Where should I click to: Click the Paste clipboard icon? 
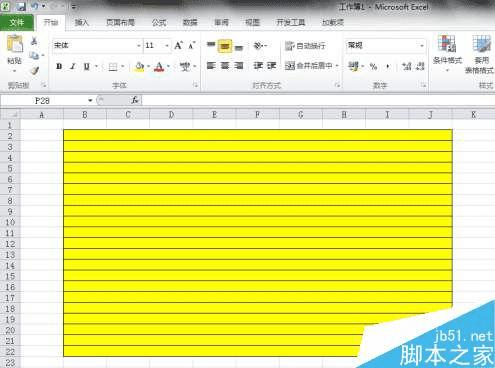(15, 44)
